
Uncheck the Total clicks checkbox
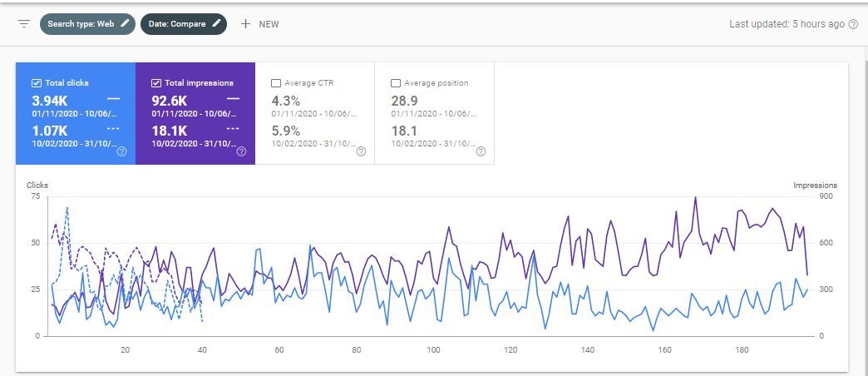click(x=37, y=83)
